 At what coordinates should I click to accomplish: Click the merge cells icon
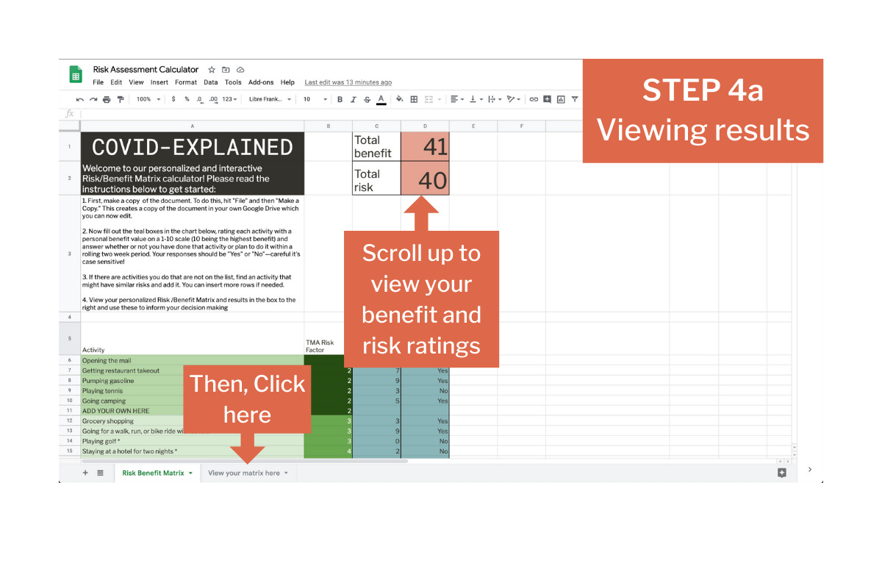(x=429, y=99)
